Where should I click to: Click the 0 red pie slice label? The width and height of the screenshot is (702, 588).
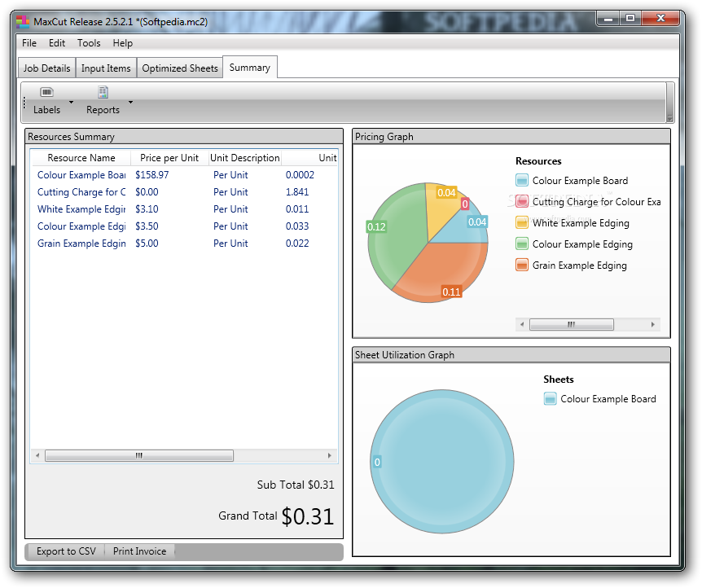pyautogui.click(x=465, y=204)
